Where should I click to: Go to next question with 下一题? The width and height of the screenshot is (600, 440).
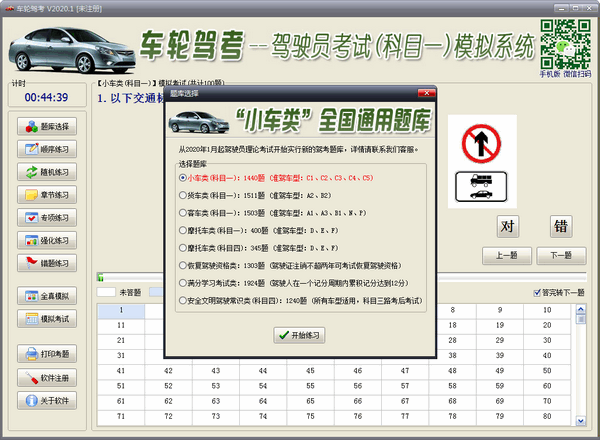(x=560, y=255)
